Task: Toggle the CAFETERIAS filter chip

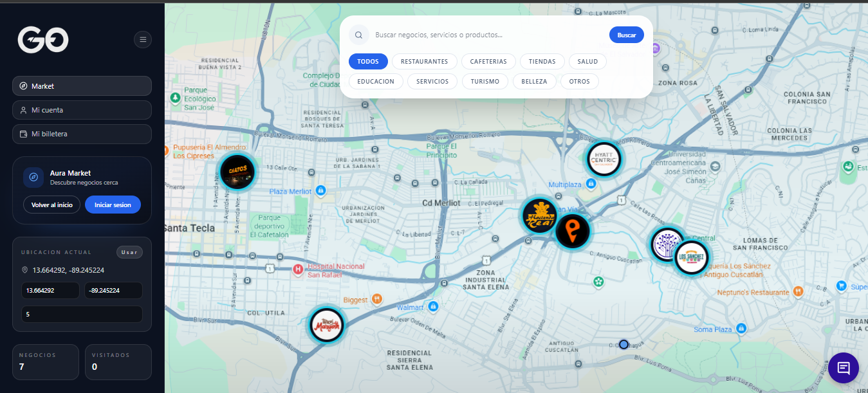Action: tap(488, 62)
